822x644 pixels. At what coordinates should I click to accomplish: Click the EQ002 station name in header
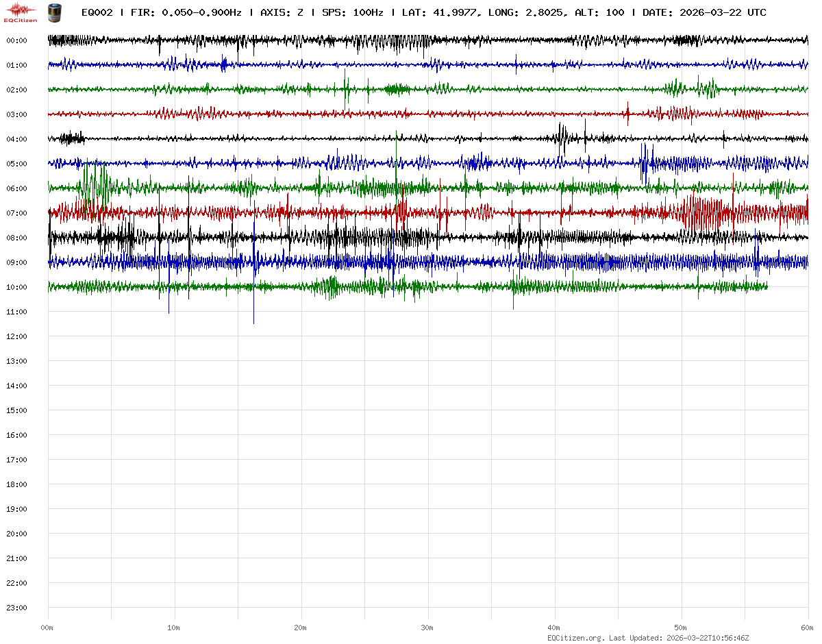97,12
